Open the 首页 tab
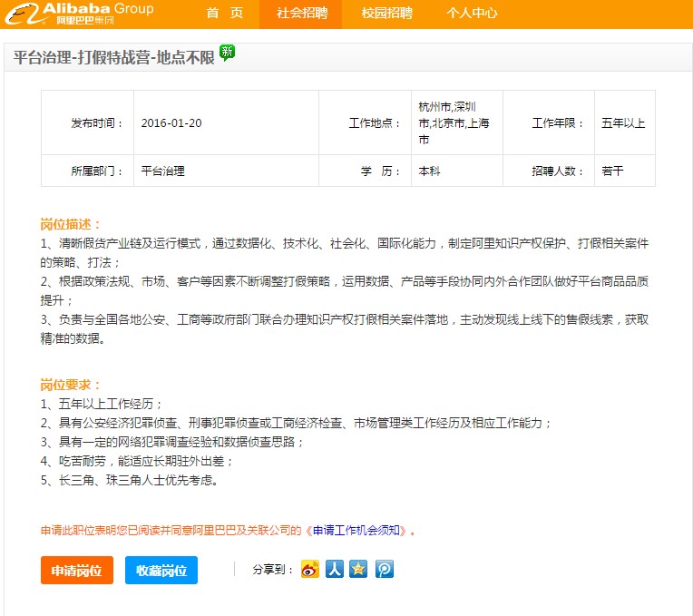This screenshot has height=616, width=693. tap(225, 14)
